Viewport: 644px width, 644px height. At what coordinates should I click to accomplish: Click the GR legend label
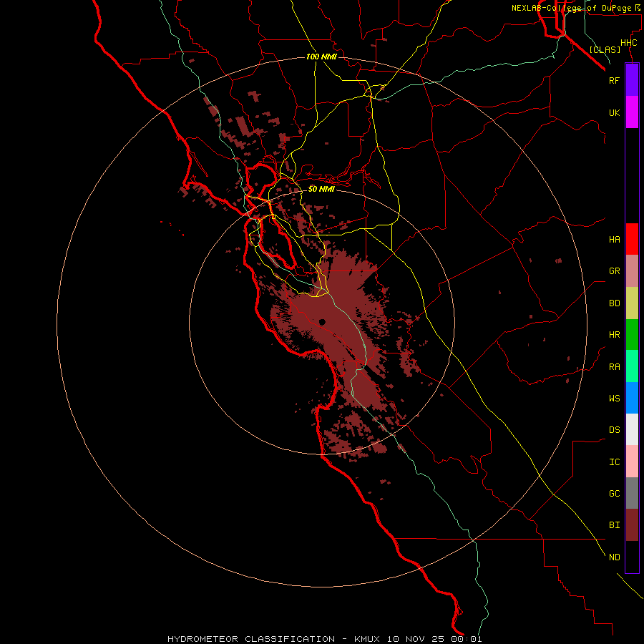click(x=615, y=271)
